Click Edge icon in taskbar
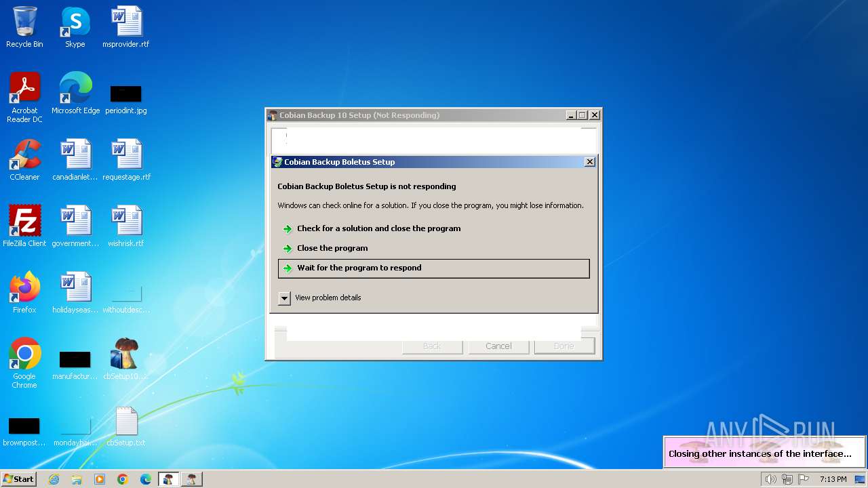 point(146,479)
